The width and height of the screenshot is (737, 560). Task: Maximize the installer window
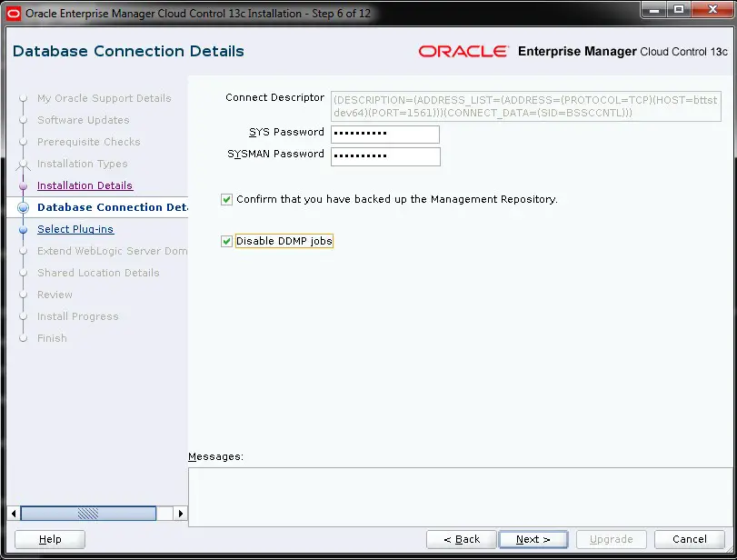[x=679, y=9]
